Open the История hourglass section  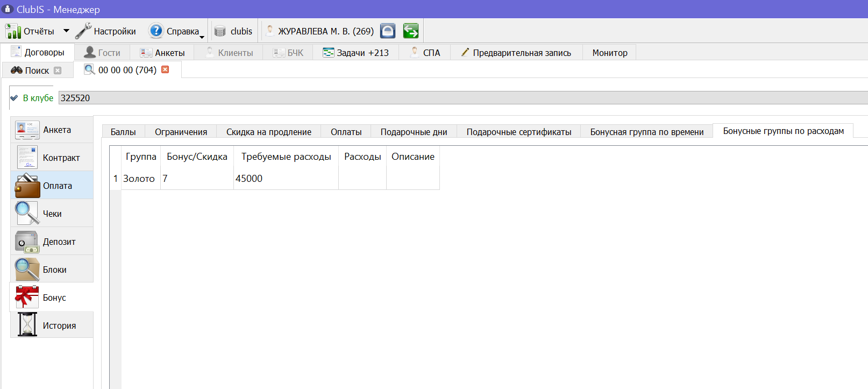(x=52, y=326)
